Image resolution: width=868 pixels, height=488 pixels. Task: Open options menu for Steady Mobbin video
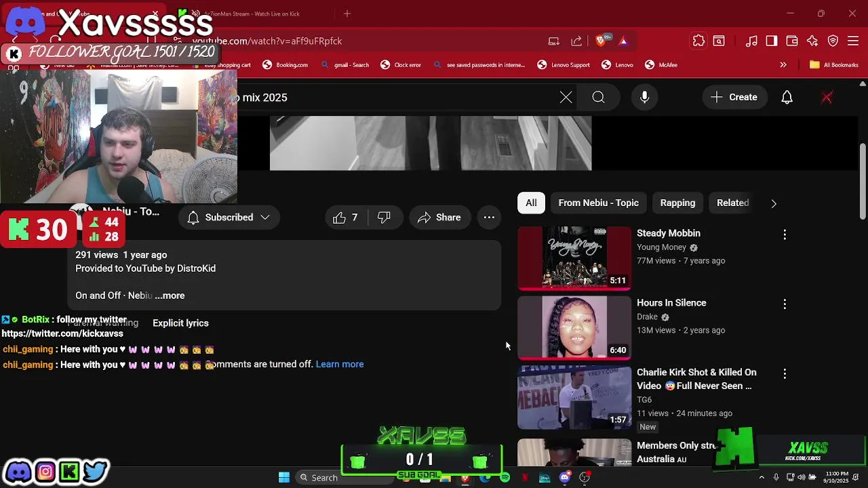tap(785, 235)
